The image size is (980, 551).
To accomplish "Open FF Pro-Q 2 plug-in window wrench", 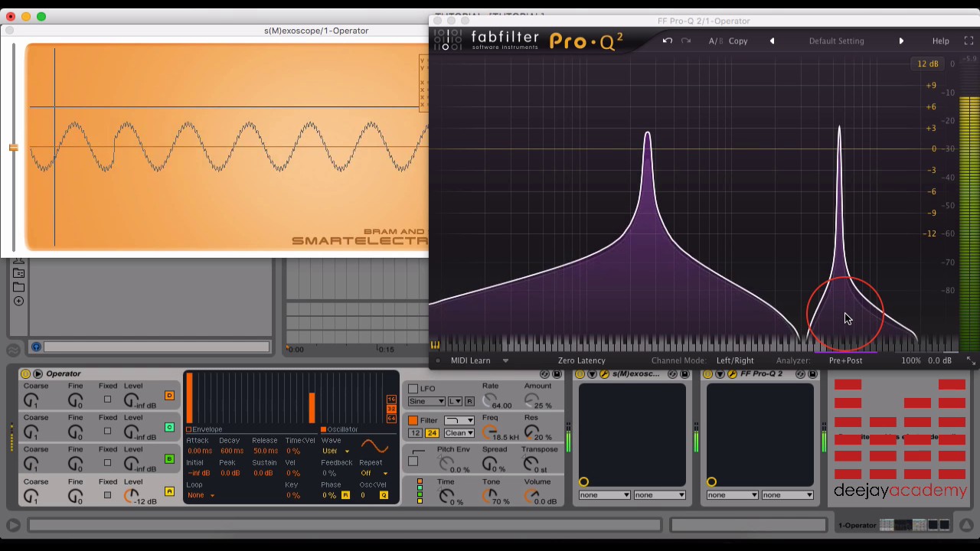I will [x=733, y=373].
